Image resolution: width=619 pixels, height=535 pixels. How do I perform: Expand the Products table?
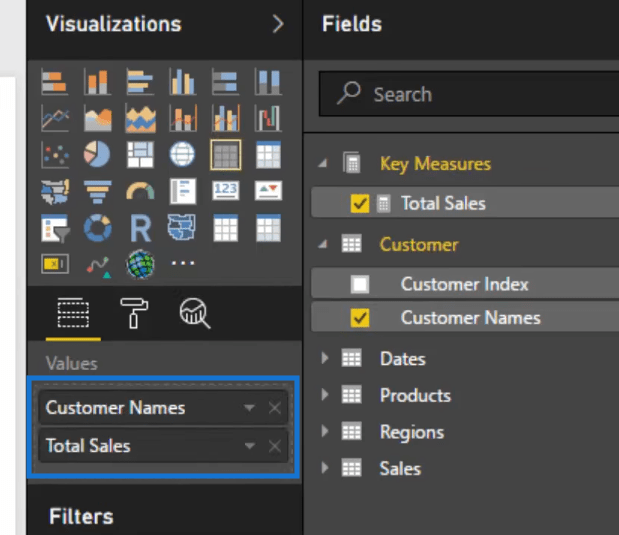point(324,395)
